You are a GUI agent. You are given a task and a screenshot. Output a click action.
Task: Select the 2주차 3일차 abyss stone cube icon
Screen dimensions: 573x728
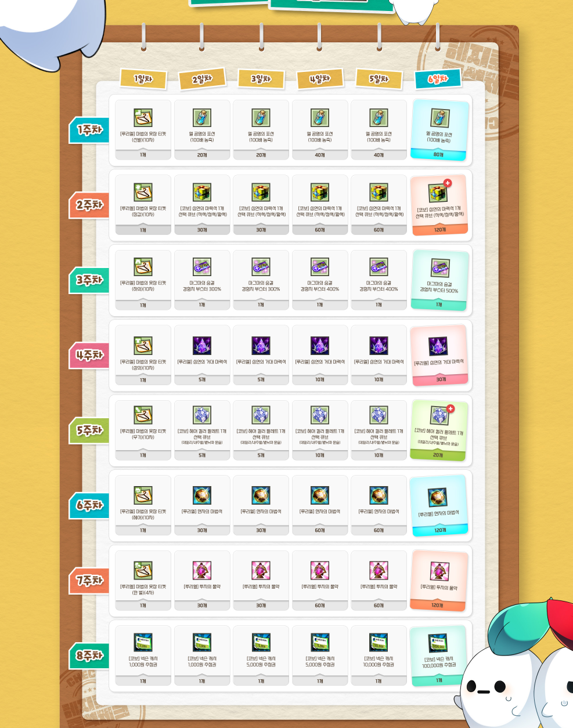point(261,193)
